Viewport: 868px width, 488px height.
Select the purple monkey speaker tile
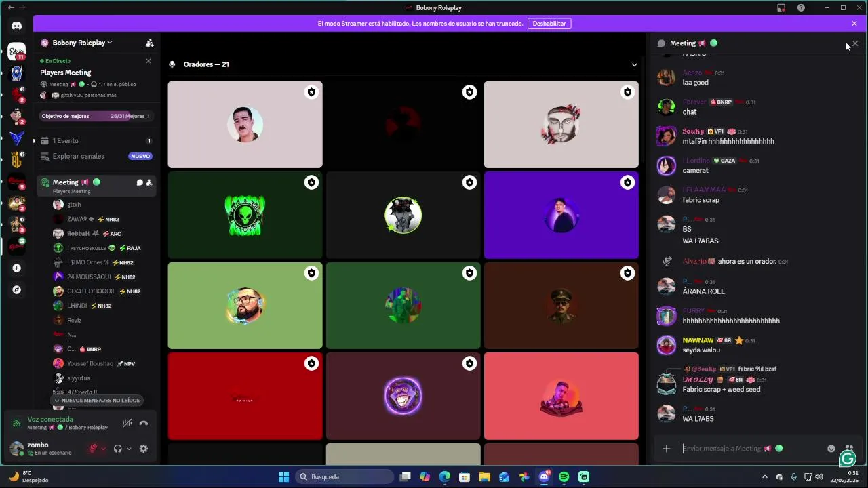point(403,396)
